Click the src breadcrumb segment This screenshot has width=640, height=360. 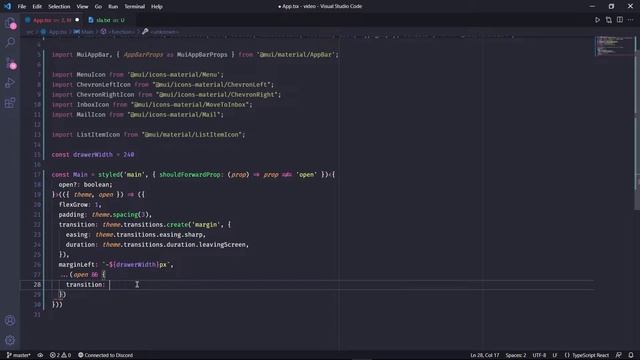(30, 31)
